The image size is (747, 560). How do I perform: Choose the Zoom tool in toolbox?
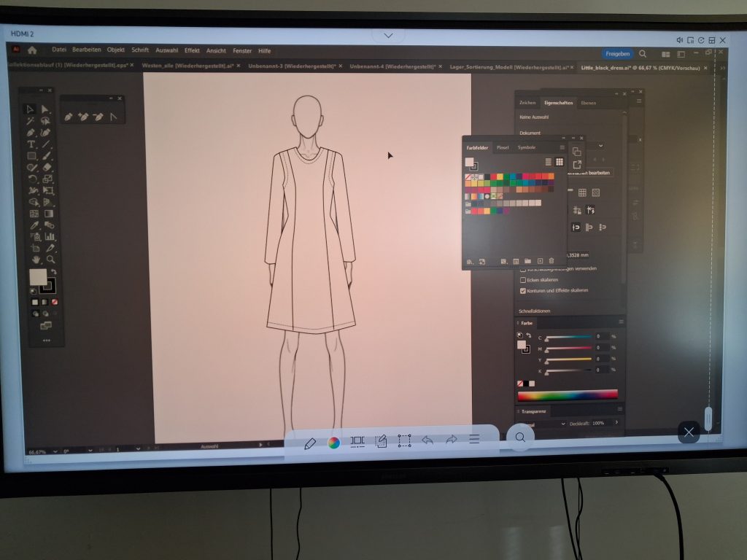click(x=50, y=260)
